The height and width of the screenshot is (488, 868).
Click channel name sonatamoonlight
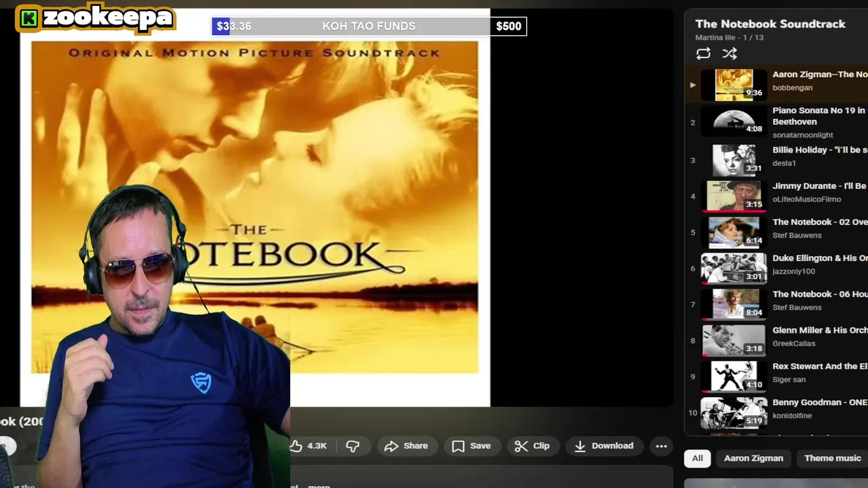(x=803, y=135)
